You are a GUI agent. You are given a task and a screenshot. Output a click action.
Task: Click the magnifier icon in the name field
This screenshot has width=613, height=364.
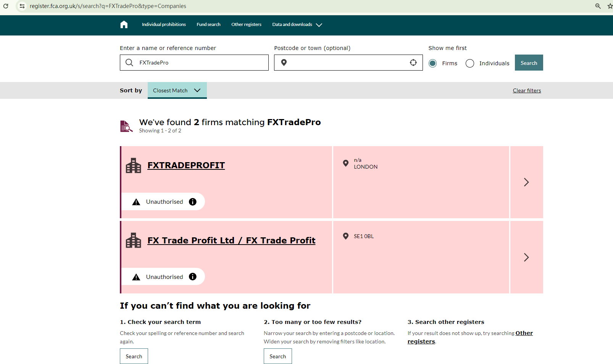coord(129,63)
